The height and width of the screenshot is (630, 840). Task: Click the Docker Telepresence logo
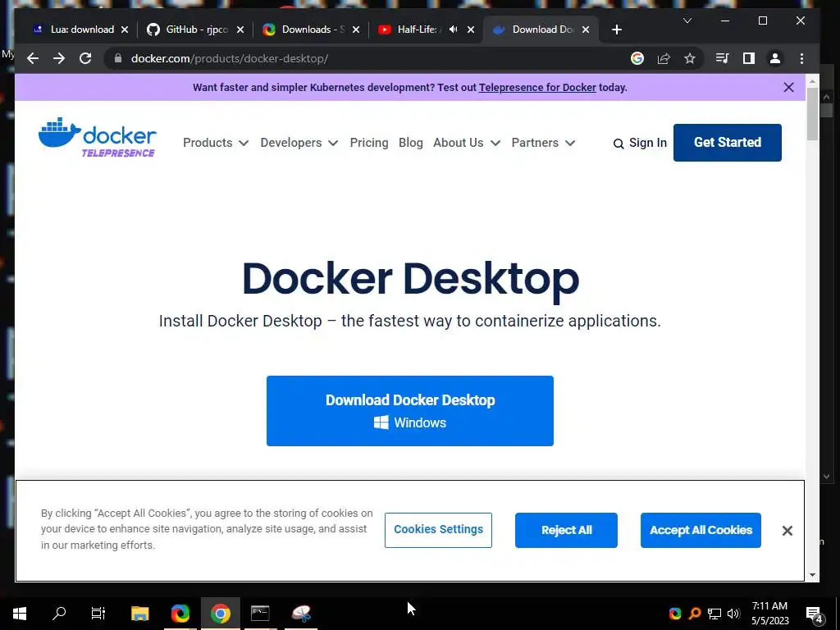tap(98, 137)
